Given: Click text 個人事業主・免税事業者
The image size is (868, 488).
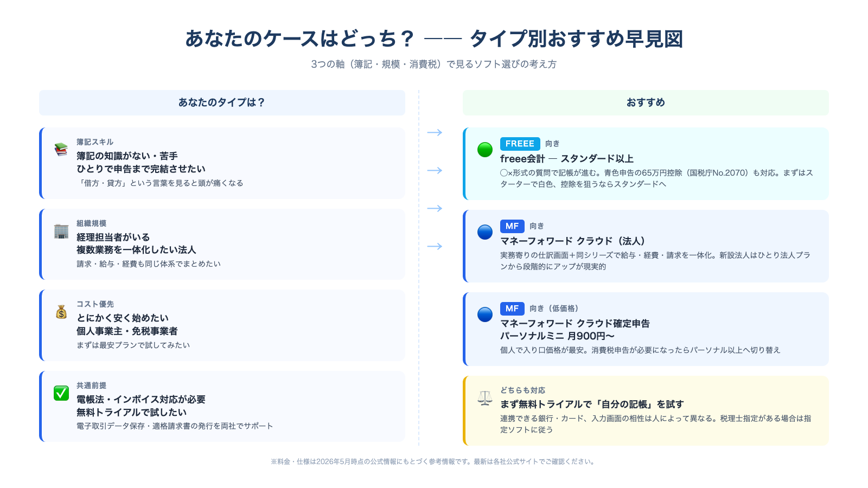Looking at the screenshot, I should tap(127, 331).
